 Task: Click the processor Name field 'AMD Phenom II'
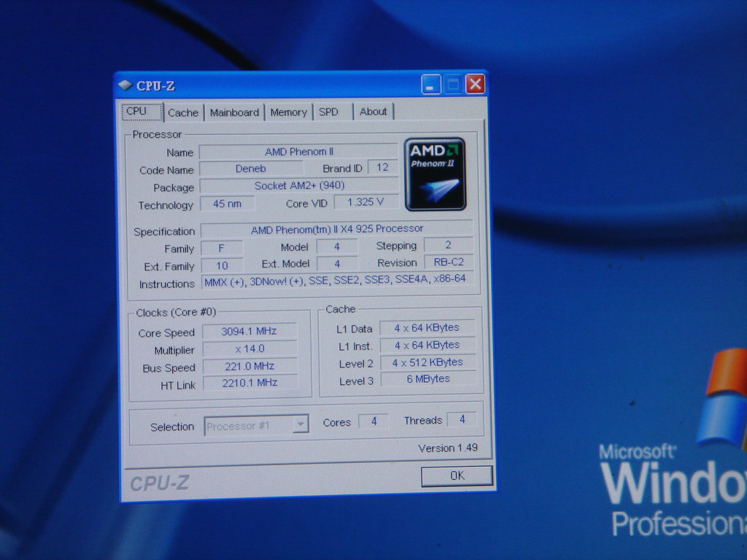(298, 152)
